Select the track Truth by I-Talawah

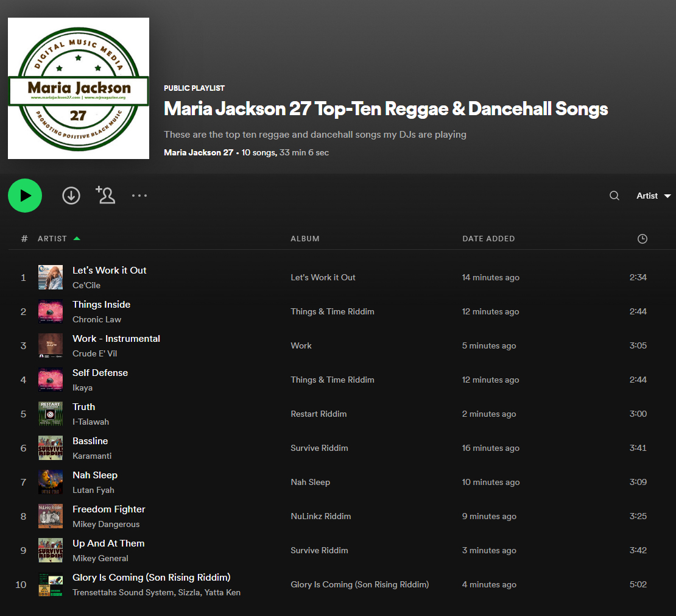pyautogui.click(x=83, y=406)
